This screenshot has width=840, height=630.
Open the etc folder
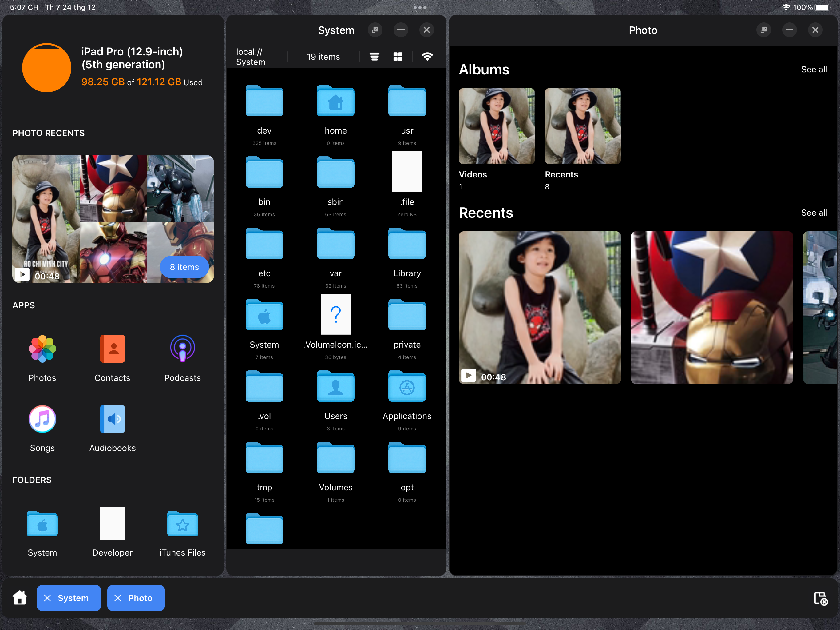(264, 244)
